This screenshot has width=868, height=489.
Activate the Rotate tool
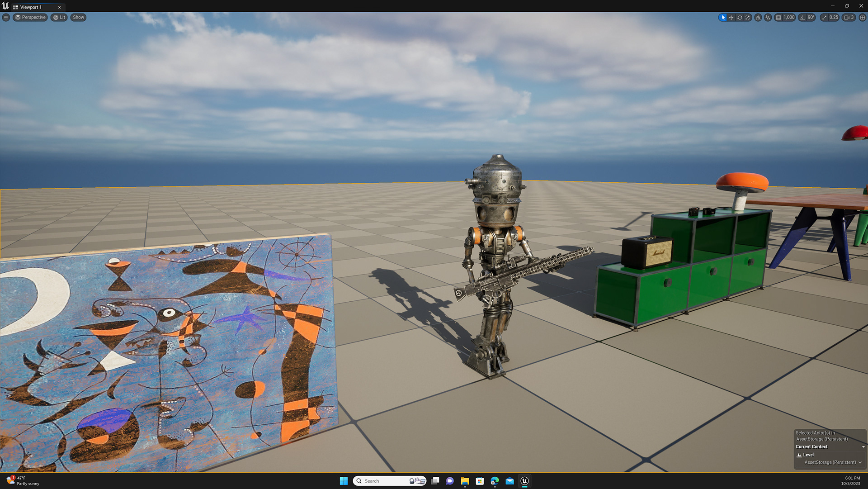[x=740, y=17]
